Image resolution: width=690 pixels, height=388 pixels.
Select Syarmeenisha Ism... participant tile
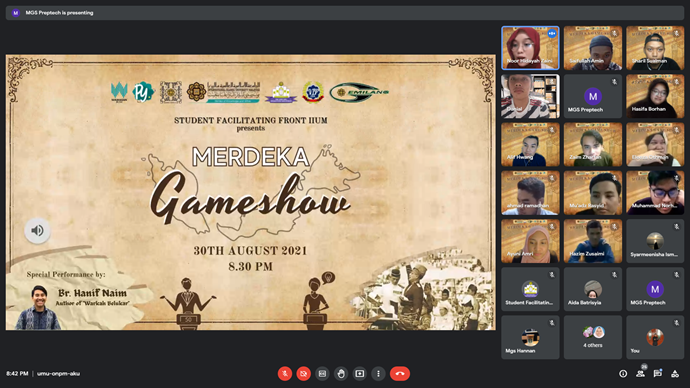[x=655, y=241]
